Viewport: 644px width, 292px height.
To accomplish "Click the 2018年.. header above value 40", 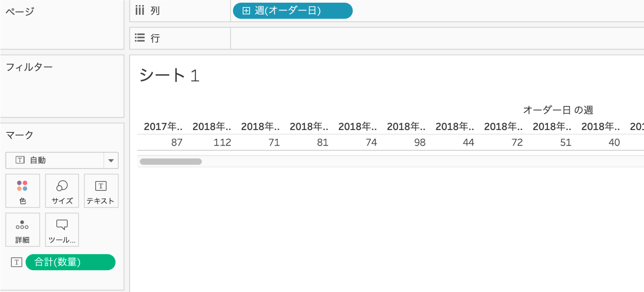I will coord(600,127).
